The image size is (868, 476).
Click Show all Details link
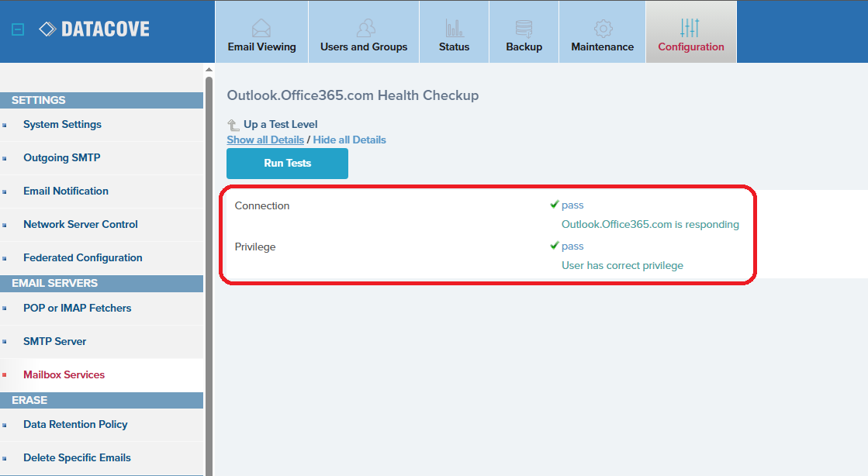(x=265, y=140)
